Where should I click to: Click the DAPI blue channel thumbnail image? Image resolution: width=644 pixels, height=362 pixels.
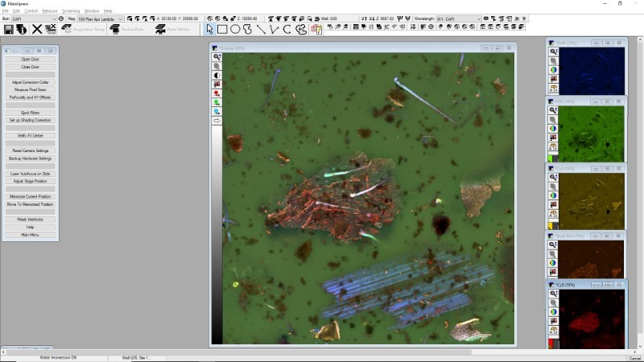tap(592, 71)
